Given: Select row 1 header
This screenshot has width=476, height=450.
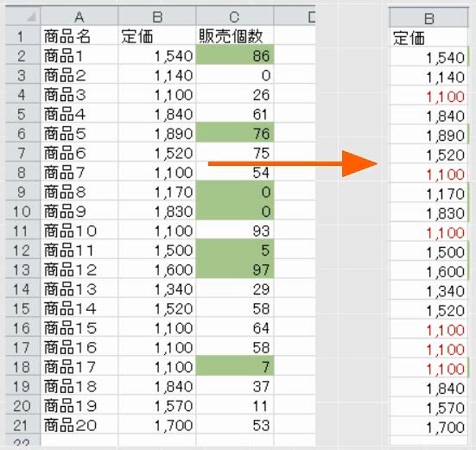Looking at the screenshot, I should (22, 35).
